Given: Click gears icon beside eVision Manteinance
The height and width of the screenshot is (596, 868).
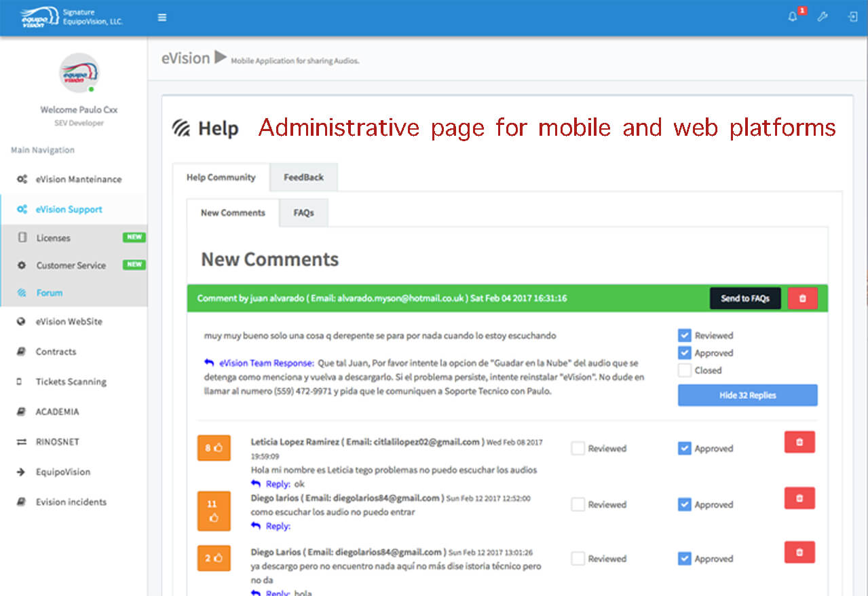Looking at the screenshot, I should tap(22, 179).
